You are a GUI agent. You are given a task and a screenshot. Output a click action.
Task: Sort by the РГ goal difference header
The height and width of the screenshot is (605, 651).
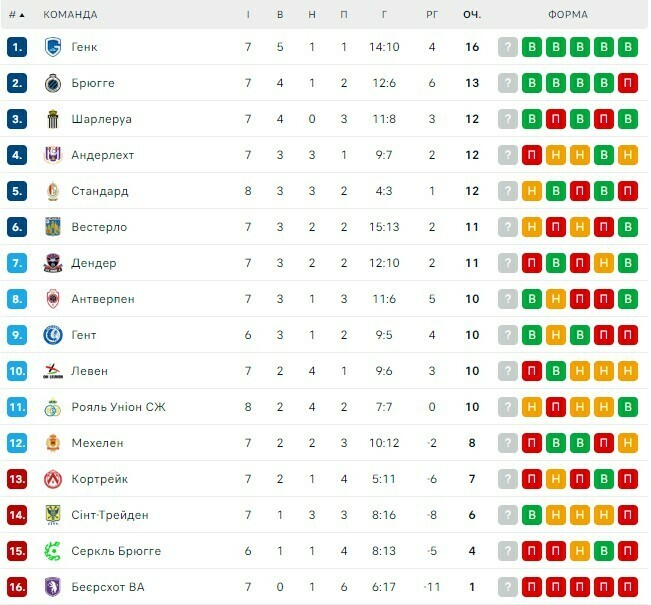pos(432,15)
